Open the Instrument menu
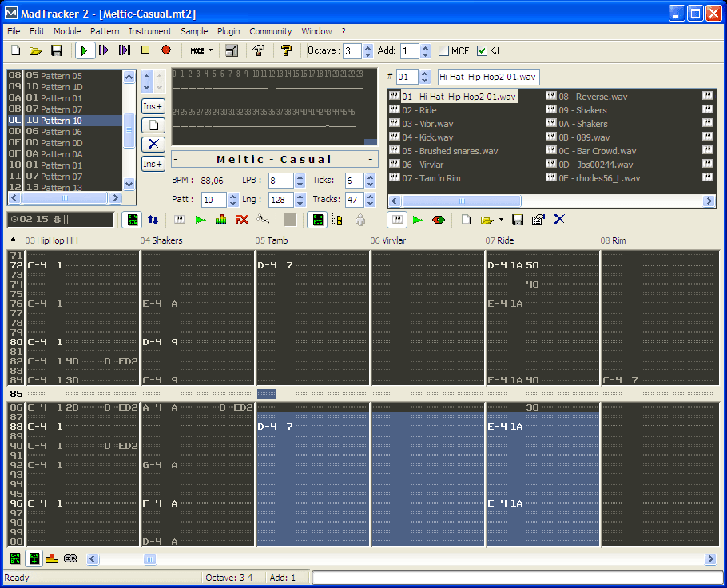This screenshot has height=588, width=727. (x=150, y=31)
